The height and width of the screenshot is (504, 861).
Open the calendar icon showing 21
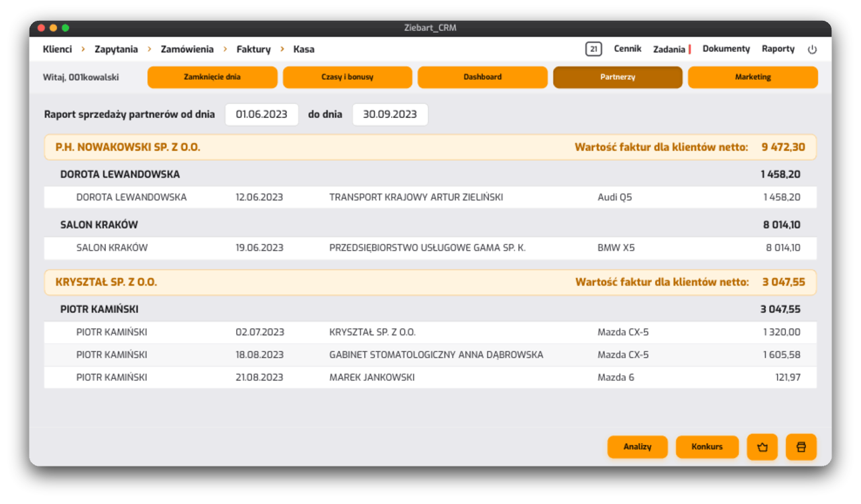pos(593,49)
